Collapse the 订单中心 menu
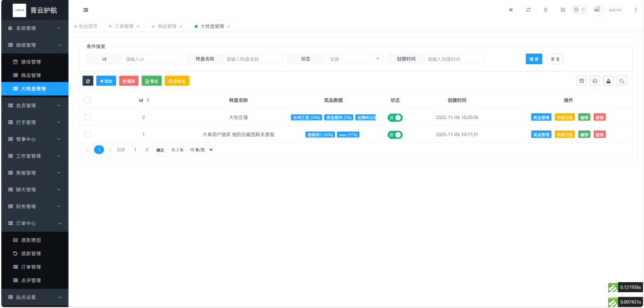The image size is (644, 308). point(34,224)
